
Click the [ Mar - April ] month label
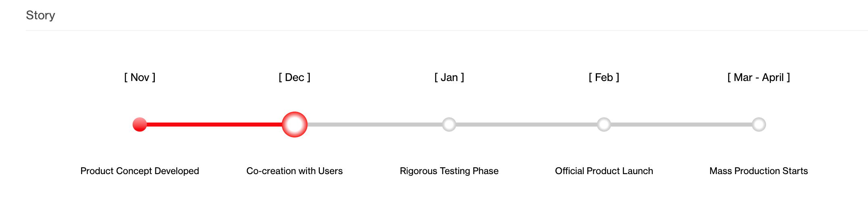click(759, 77)
